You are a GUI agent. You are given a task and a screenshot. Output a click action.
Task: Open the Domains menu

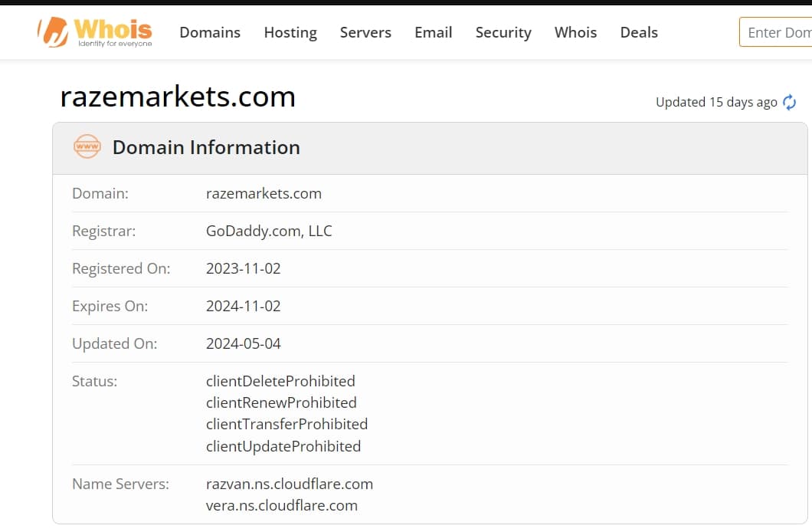[x=210, y=32]
